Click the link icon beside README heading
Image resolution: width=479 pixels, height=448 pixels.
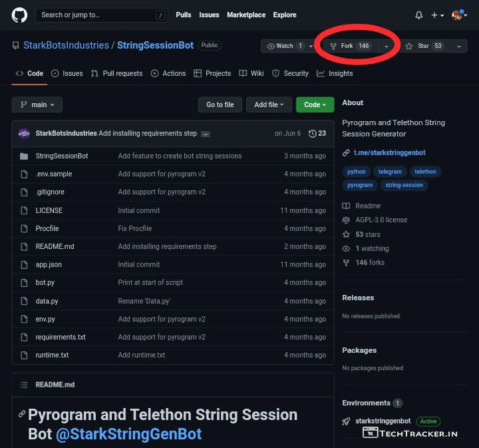pyautogui.click(x=21, y=414)
